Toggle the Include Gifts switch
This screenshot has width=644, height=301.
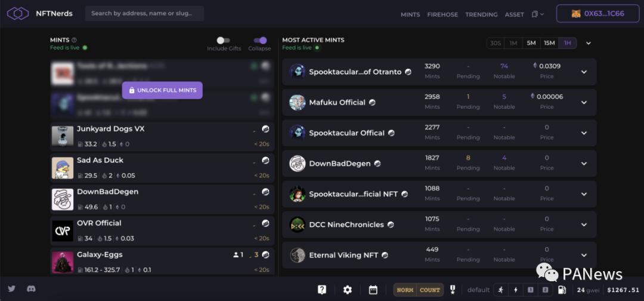(224, 41)
